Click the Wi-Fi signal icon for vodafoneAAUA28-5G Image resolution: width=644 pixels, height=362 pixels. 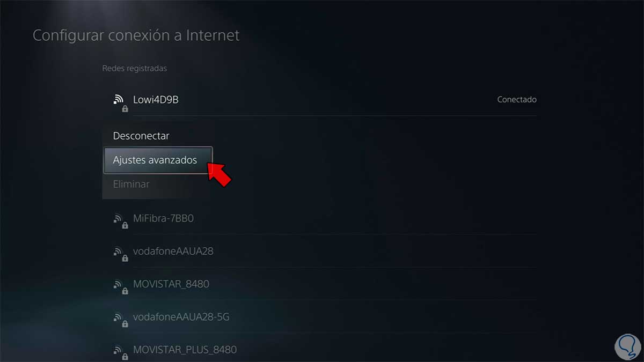(118, 317)
